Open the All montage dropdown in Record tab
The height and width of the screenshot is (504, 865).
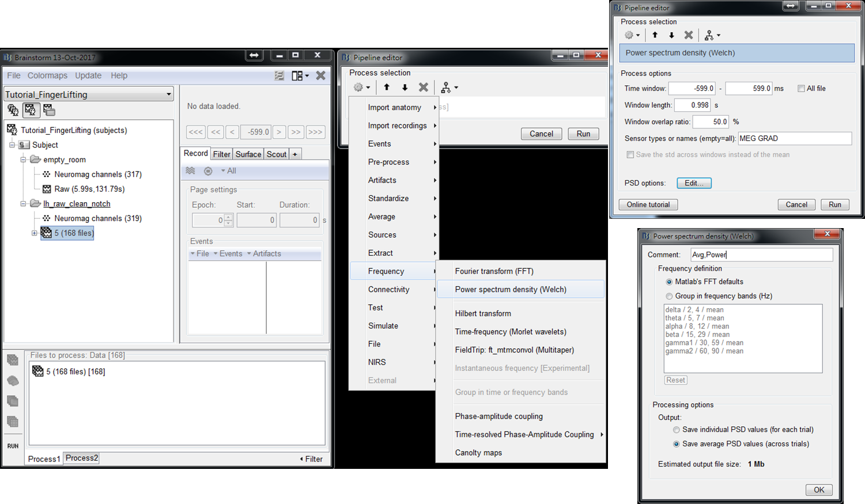(229, 170)
